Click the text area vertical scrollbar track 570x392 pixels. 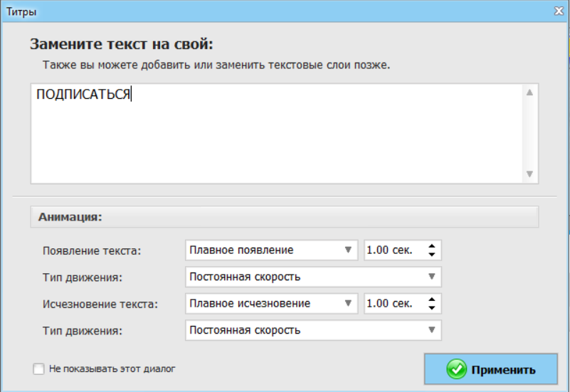529,133
